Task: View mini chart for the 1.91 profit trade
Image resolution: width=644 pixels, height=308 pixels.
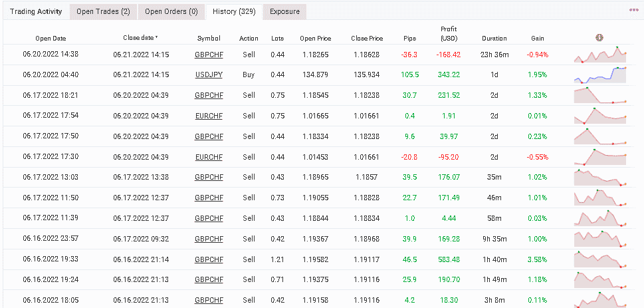Action: [x=600, y=116]
